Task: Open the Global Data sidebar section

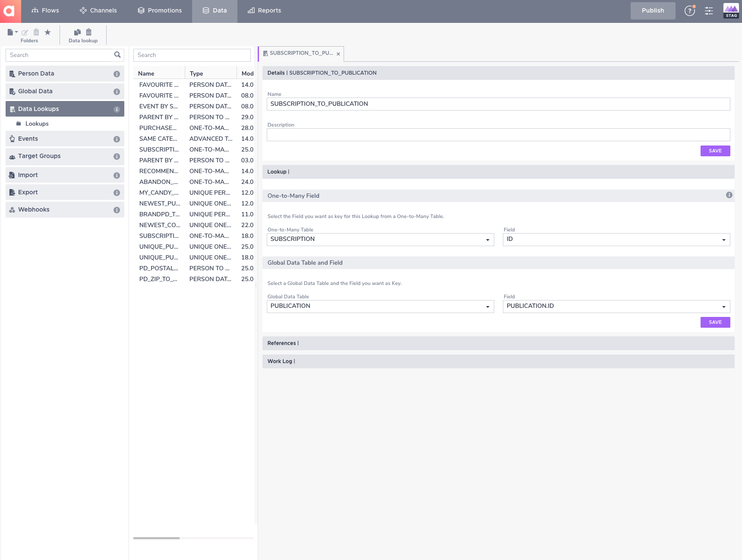Action: tap(65, 92)
